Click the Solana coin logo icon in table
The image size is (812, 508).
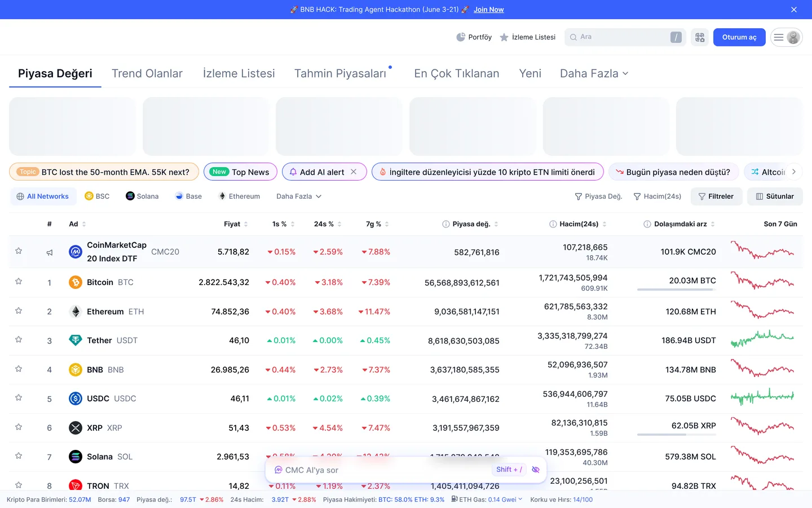[x=76, y=457]
